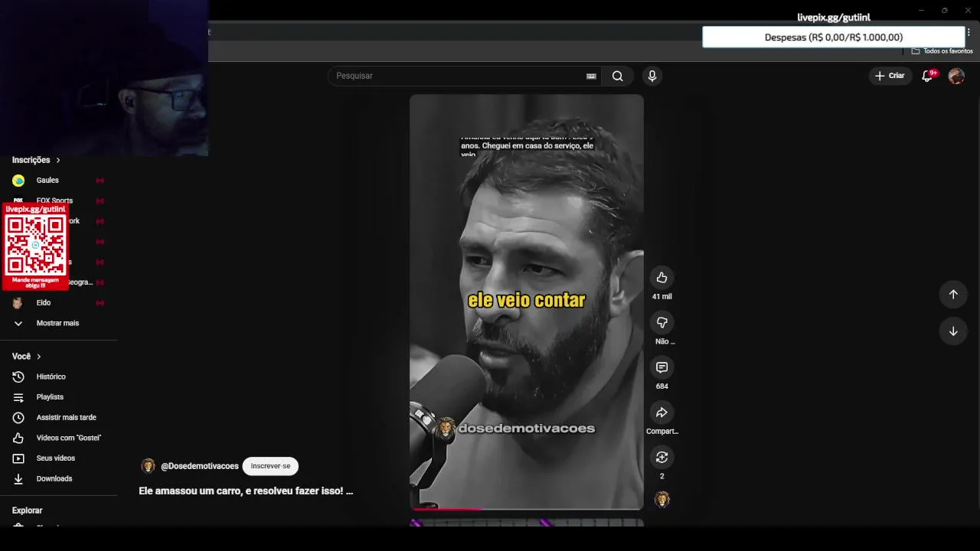Open notifications bell with 9+ badge
Image resolution: width=980 pixels, height=551 pixels.
tap(927, 76)
